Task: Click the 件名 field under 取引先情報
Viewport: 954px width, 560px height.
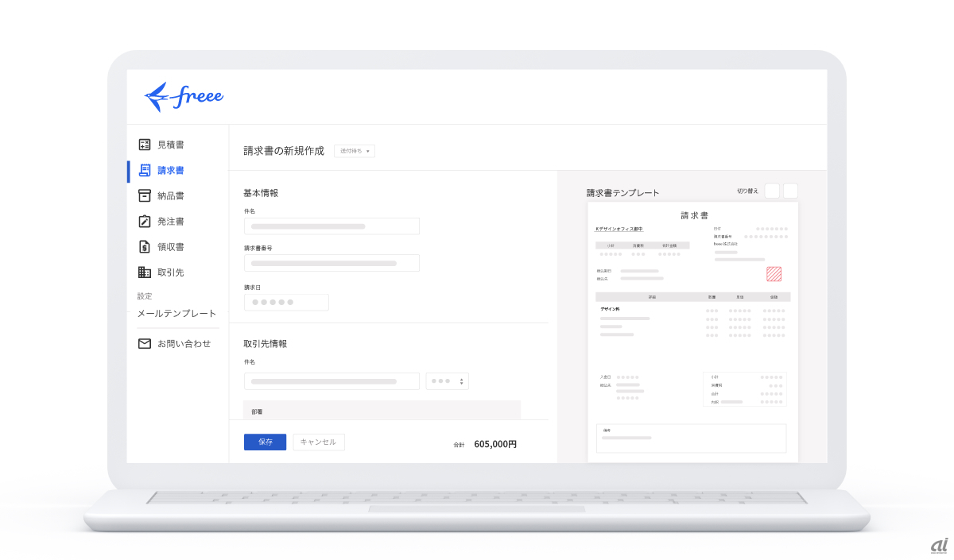Action: [332, 381]
